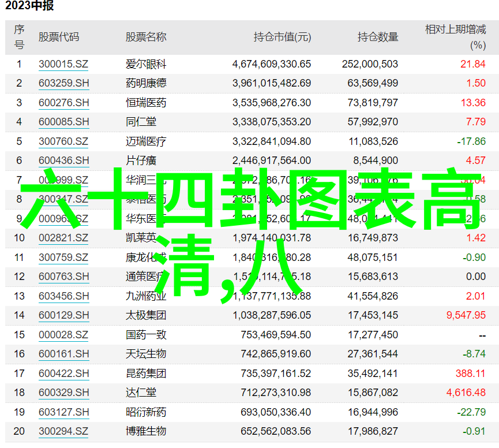Click change percentage 13.36
Screen dimensions: 499x448
[473, 103]
